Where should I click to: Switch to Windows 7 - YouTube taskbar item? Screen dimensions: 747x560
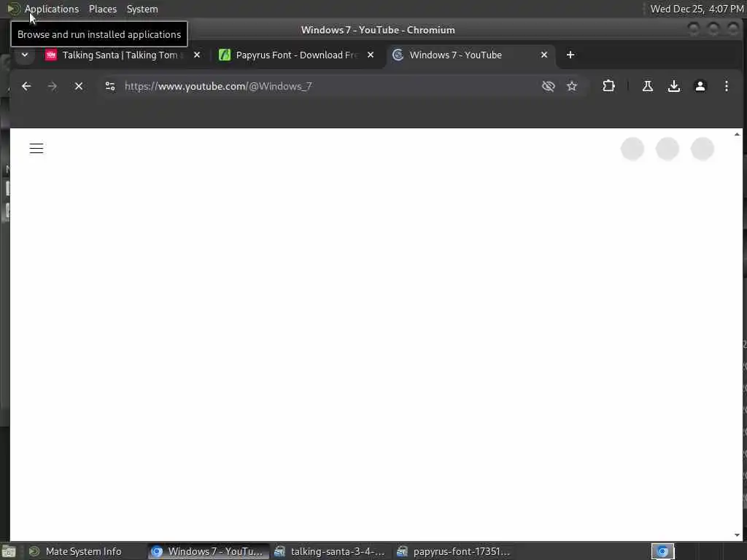point(208,551)
